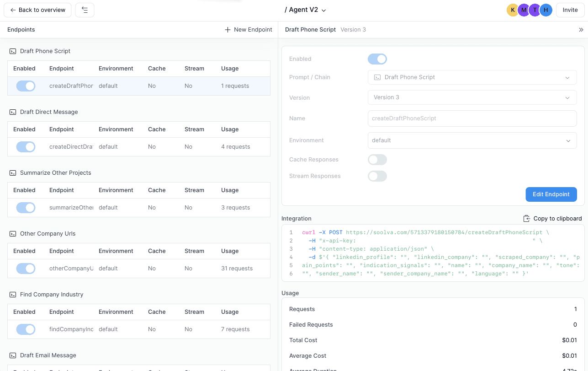Click the Draft Email Message prompt icon

(x=13, y=355)
